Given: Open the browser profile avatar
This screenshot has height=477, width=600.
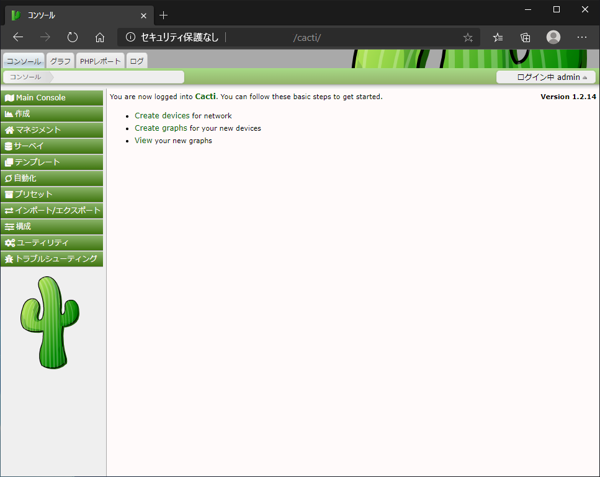Looking at the screenshot, I should click(553, 37).
